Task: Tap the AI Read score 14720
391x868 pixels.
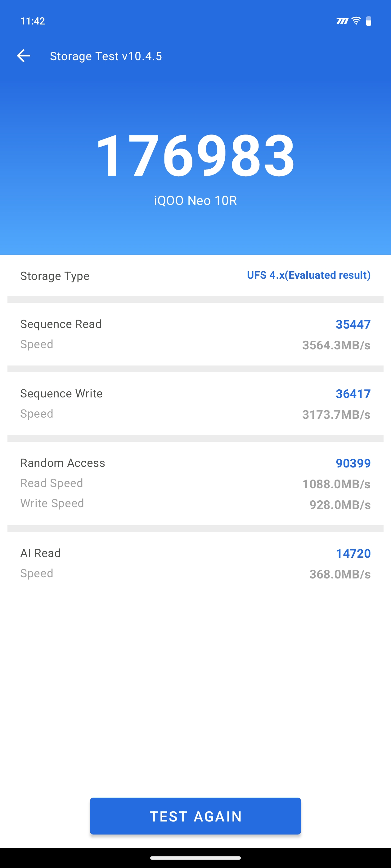Action: [353, 554]
